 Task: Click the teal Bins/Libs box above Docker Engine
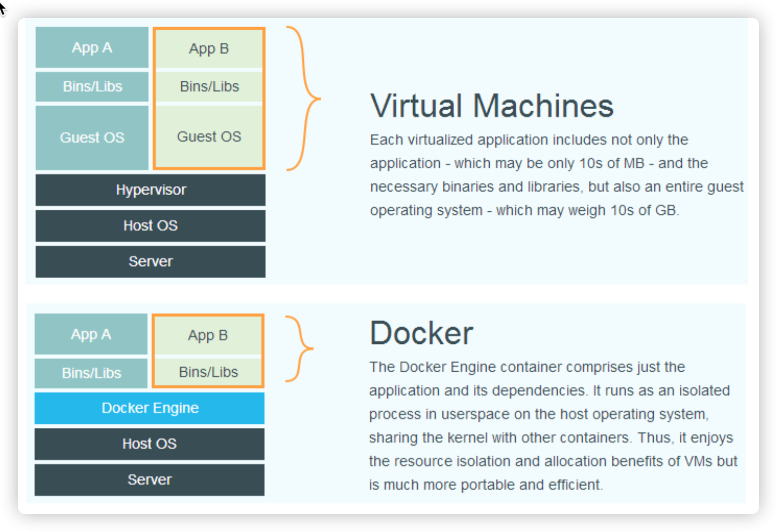point(91,373)
